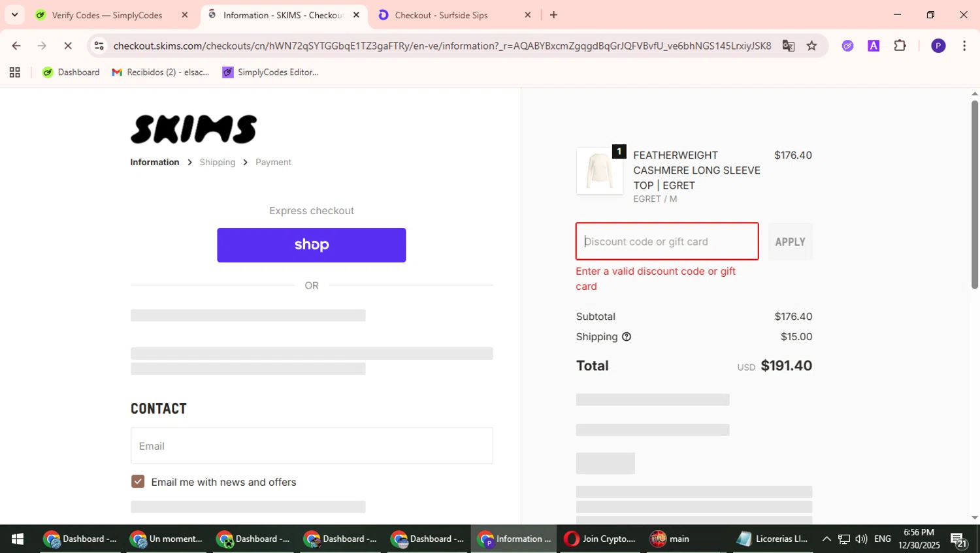Click the Subtotal $176.40 value
This screenshot has width=980, height=553.
pos(793,317)
